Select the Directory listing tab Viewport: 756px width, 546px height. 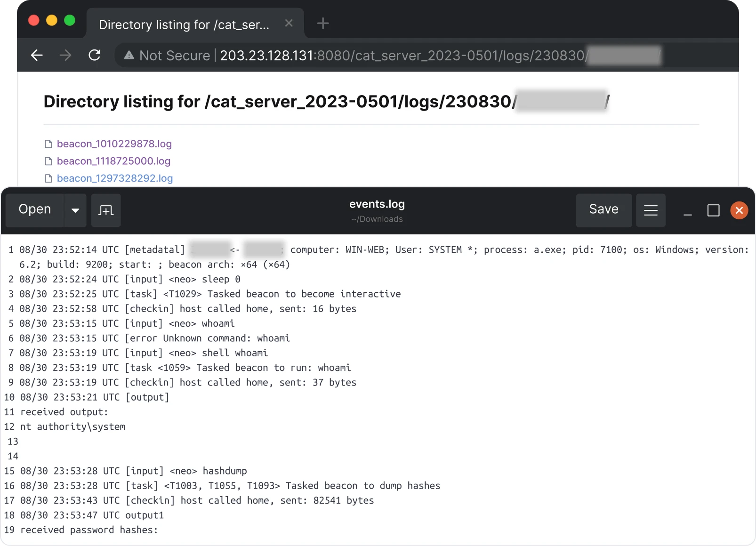point(195,24)
